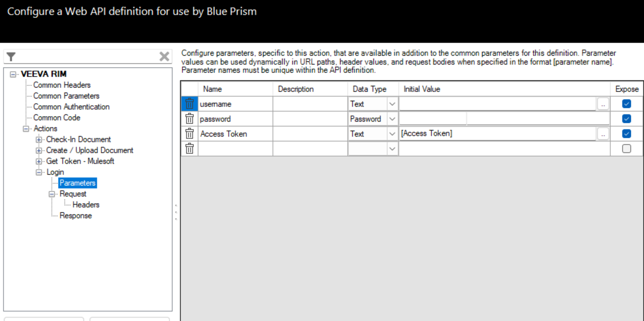Click the empty row's Name cell
This screenshot has width=644, height=321.
235,148
